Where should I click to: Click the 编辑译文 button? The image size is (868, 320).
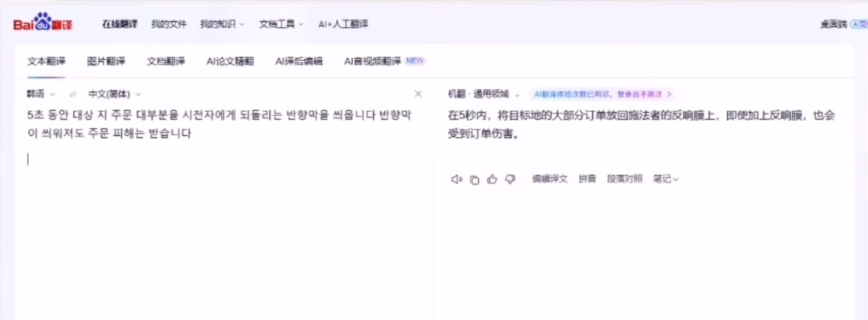click(x=550, y=179)
